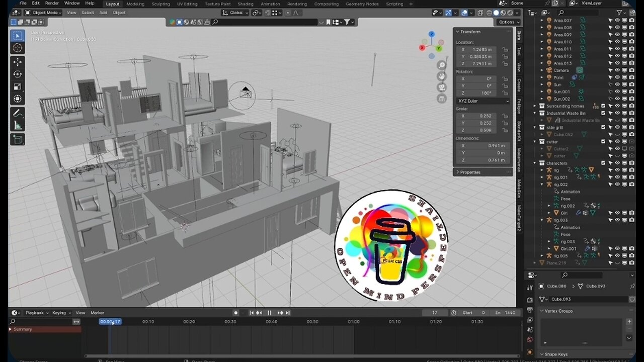Select the Add Cube tool
This screenshot has width=644, height=362.
click(18, 139)
